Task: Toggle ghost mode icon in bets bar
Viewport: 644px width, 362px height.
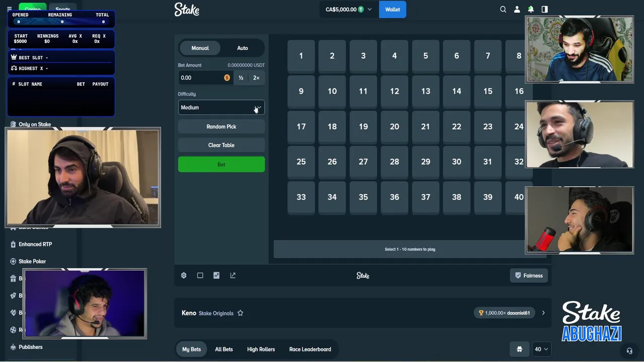Action: (519, 349)
